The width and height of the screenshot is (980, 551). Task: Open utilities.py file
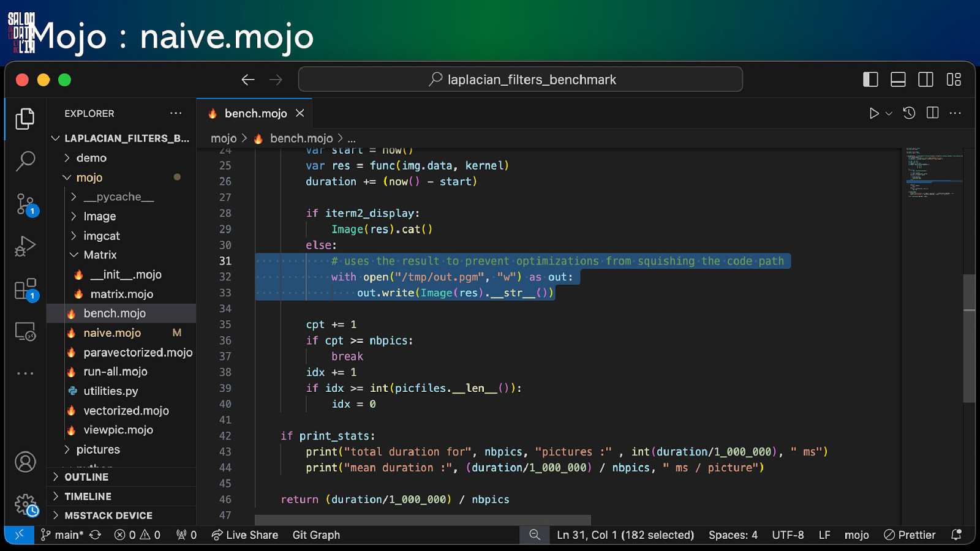click(121, 391)
